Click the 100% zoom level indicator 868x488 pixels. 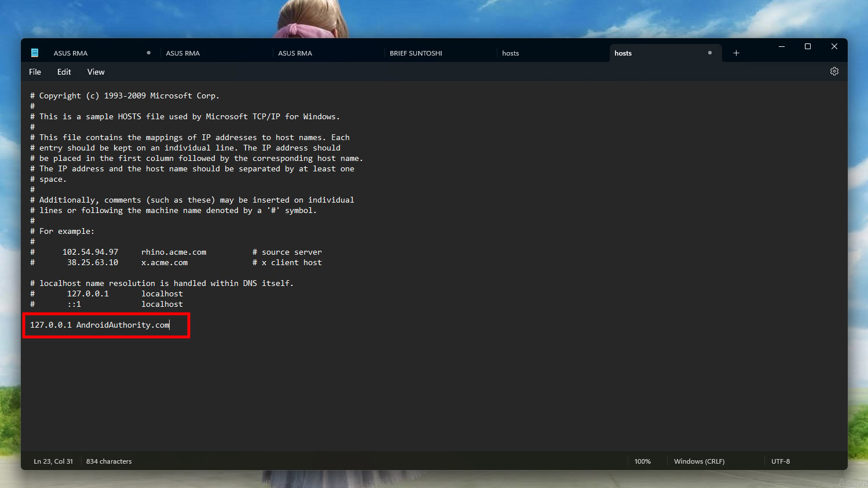click(642, 461)
